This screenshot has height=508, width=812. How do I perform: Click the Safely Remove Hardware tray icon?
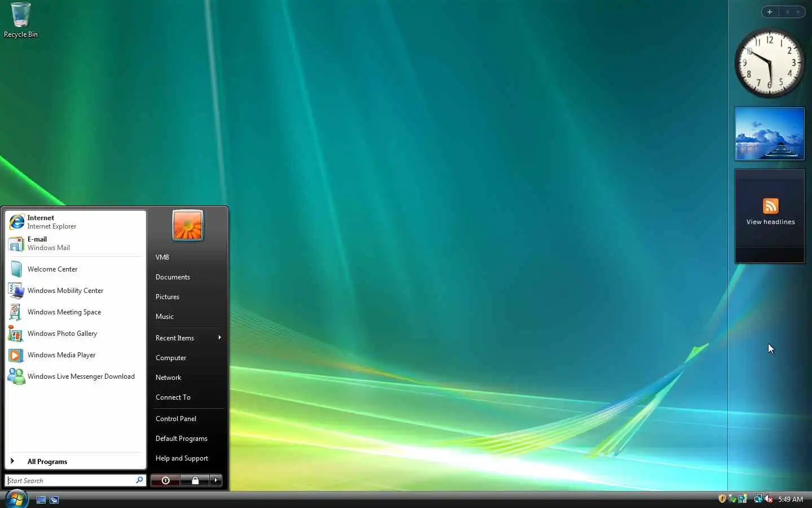coord(732,498)
